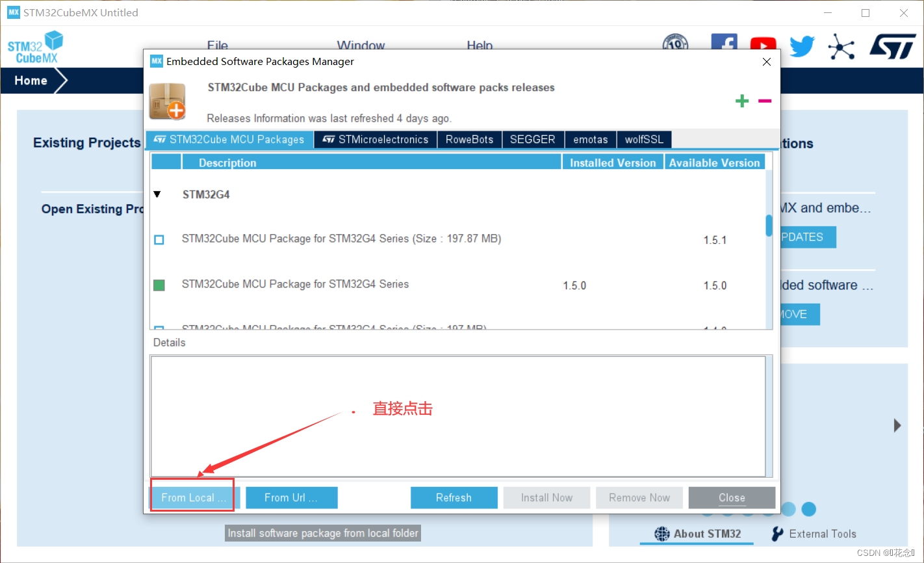This screenshot has height=563, width=924.
Task: Click the anniversary badge icon
Action: [675, 43]
